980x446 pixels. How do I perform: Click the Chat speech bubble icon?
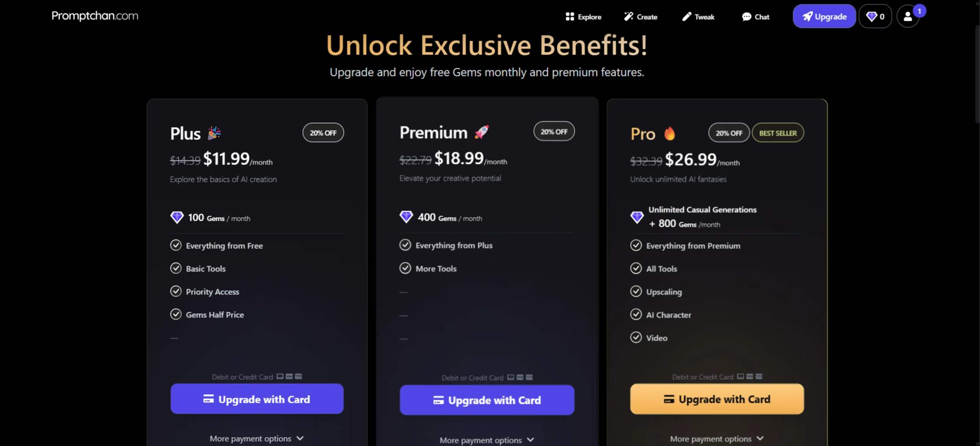746,16
